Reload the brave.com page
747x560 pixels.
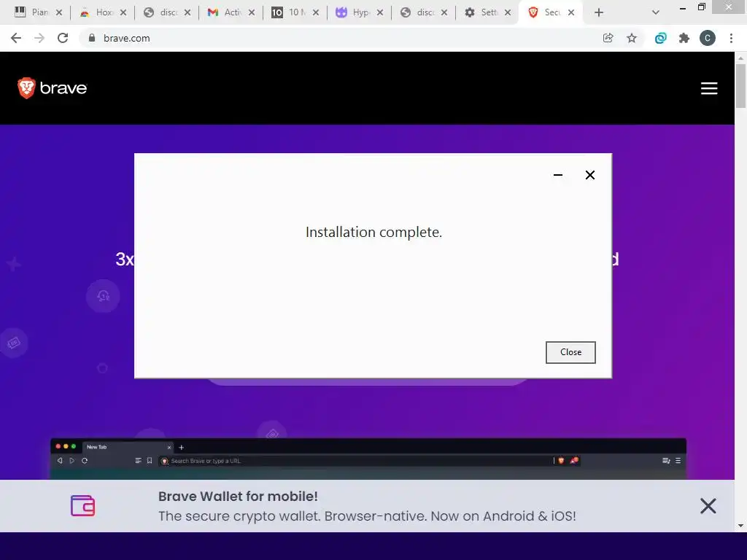[x=63, y=38]
